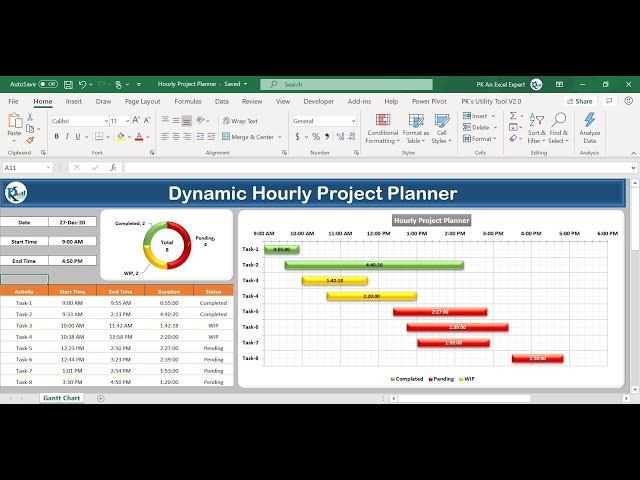This screenshot has height=480, width=640.
Task: Open the File menu
Action: tap(13, 101)
